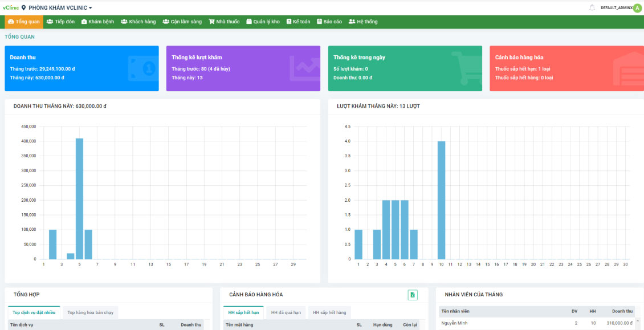This screenshot has height=330, width=644.
Task: Click the tallest bar in revenue chart
Action: (79, 198)
